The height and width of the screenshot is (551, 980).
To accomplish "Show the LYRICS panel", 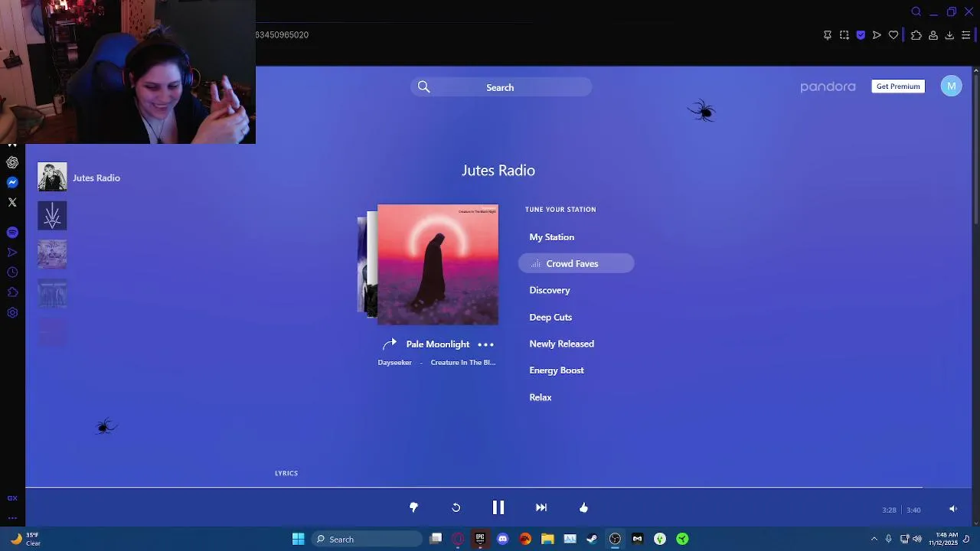I will pyautogui.click(x=286, y=473).
